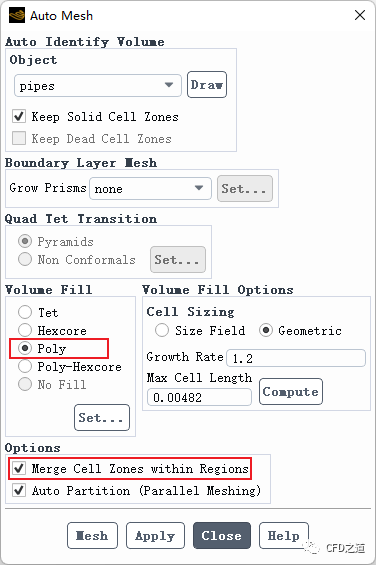Viewport: 376px width, 565px height.
Task: Select the Tet volume fill option
Action: [x=25, y=312]
